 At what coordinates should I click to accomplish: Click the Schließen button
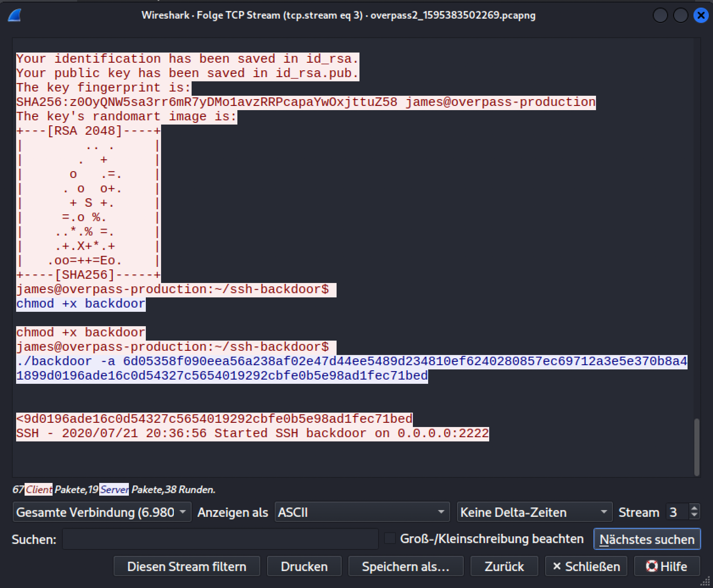(586, 566)
